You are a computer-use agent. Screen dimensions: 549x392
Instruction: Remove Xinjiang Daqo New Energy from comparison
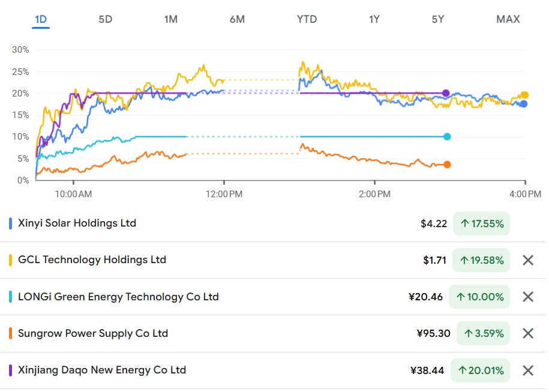(x=527, y=370)
